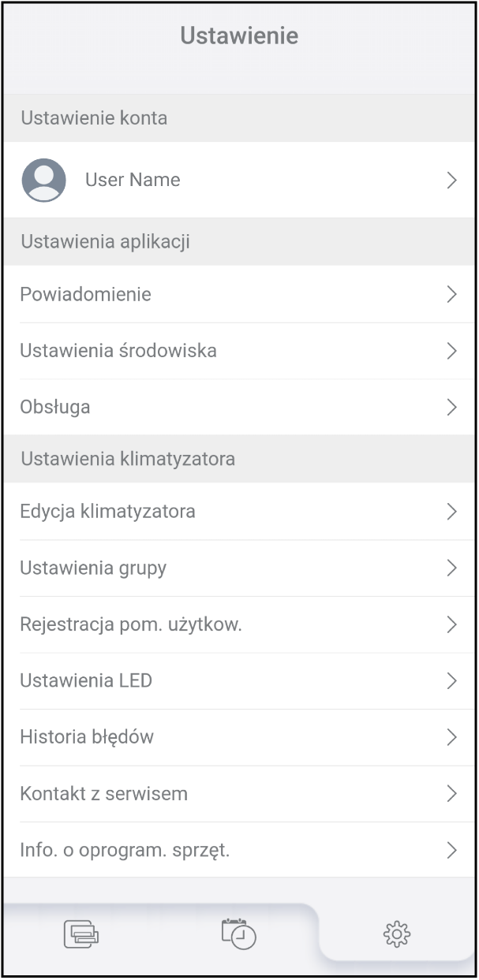Expand chevron next to Powiadomienie
Viewport: 479px width, 980px height.
(451, 294)
